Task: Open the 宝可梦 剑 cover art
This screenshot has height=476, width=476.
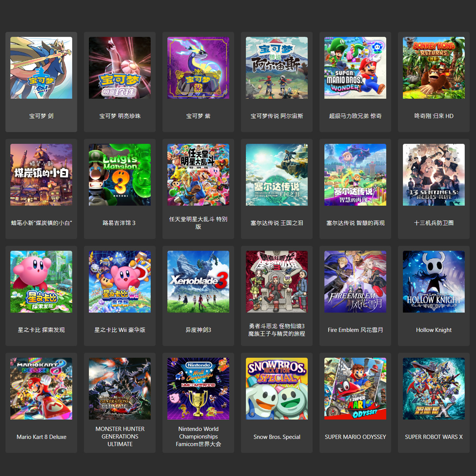Action: pos(41,68)
